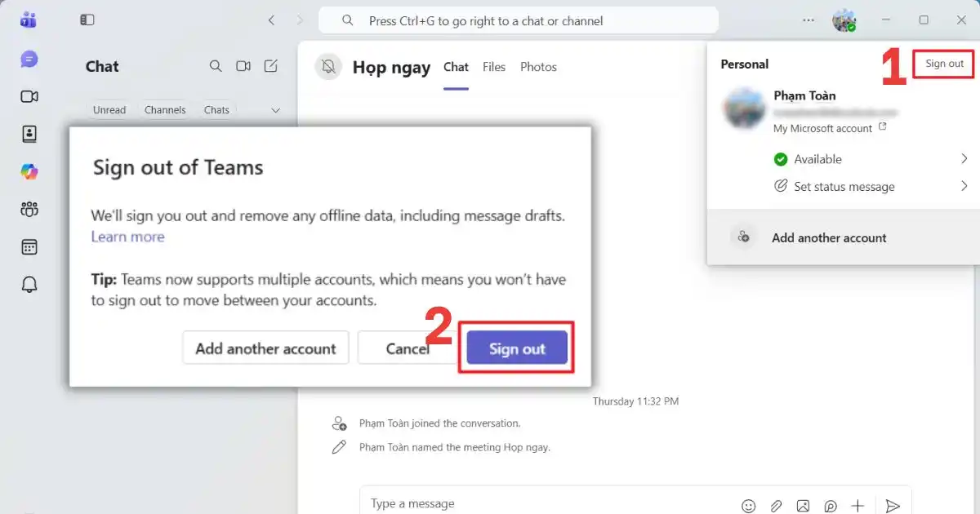The width and height of the screenshot is (980, 514).
Task: Switch to the Photos tab
Action: pos(538,67)
